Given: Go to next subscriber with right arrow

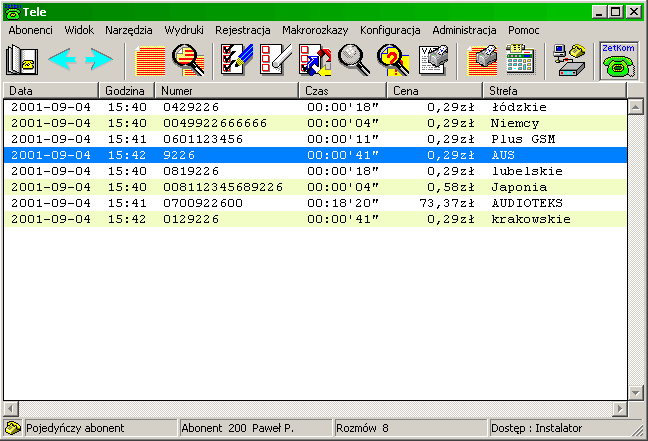Looking at the screenshot, I should click(99, 60).
